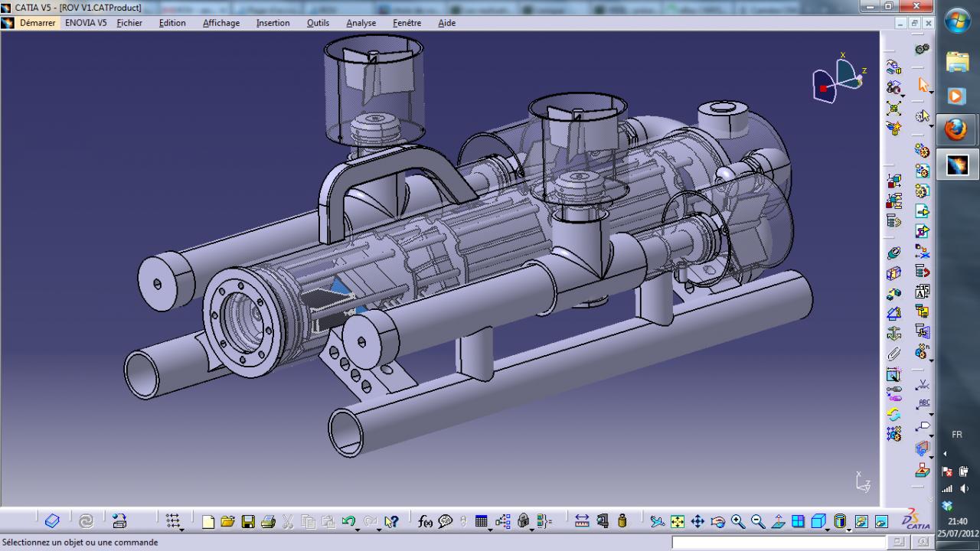Image resolution: width=980 pixels, height=551 pixels.
Task: Open the Edition menu
Action: tap(172, 23)
